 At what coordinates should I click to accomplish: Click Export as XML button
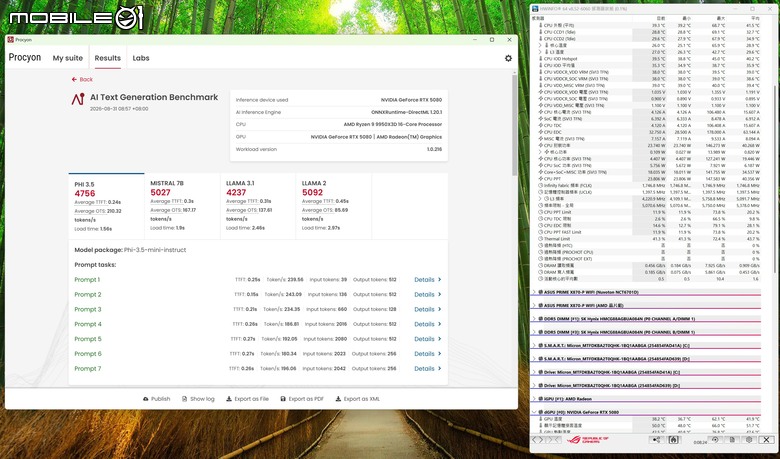358,399
